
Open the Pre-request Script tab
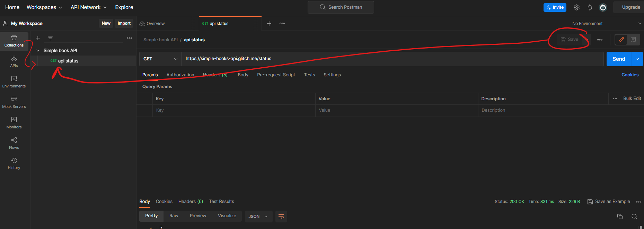click(x=276, y=75)
